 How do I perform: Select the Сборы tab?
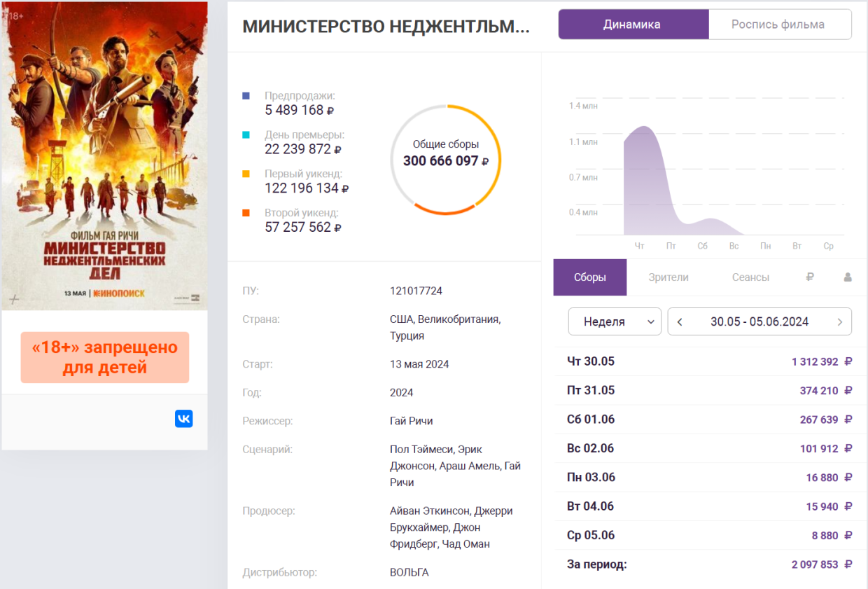click(590, 277)
